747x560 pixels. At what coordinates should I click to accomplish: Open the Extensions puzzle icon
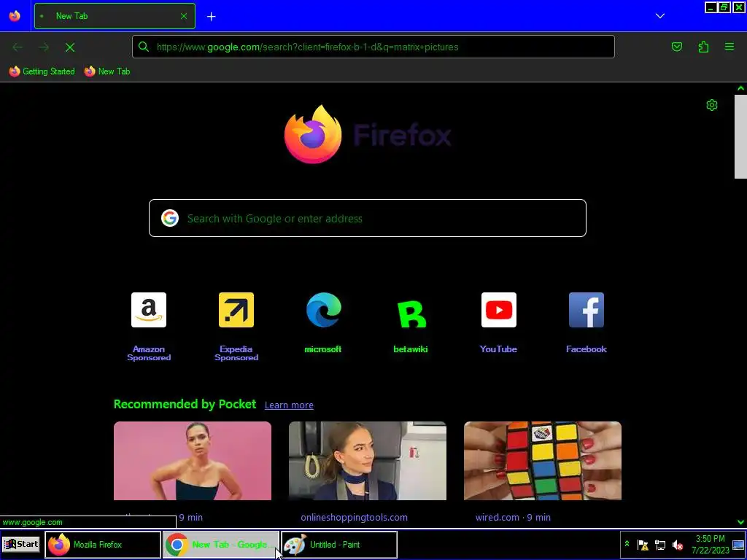click(703, 47)
